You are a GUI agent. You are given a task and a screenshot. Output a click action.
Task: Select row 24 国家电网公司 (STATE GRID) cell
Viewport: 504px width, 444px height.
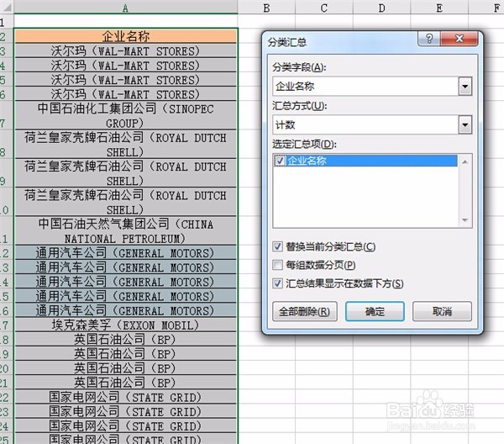(126, 425)
